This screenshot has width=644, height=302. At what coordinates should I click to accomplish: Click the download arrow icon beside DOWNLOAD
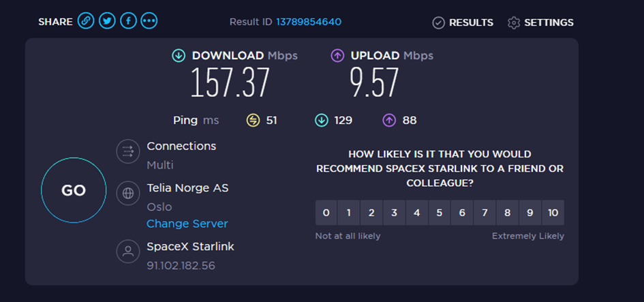pyautogui.click(x=179, y=55)
